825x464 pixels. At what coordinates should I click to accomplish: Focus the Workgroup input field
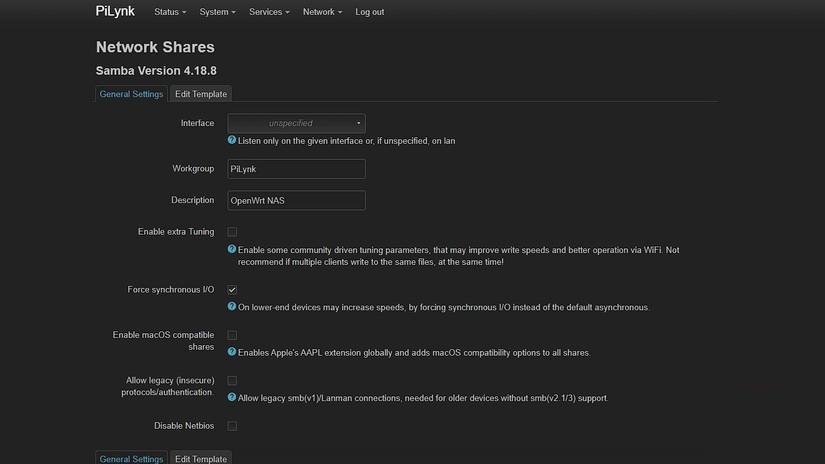point(296,169)
